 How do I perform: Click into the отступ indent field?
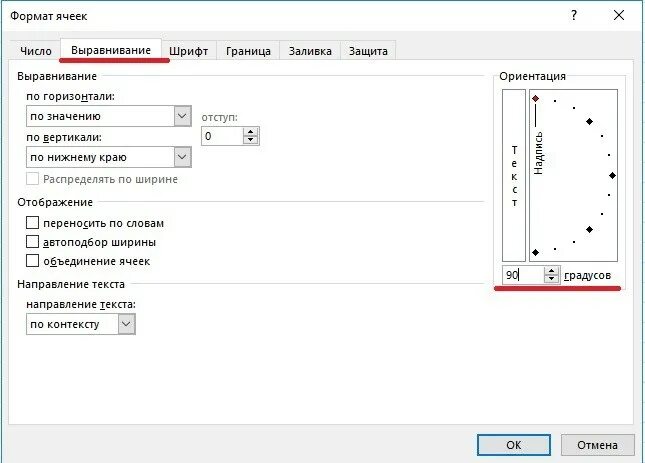(x=222, y=136)
